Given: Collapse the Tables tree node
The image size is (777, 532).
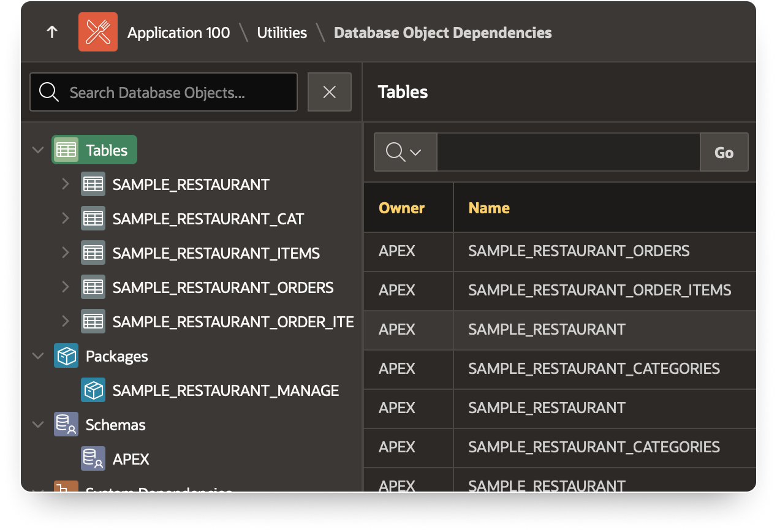Looking at the screenshot, I should pyautogui.click(x=37, y=149).
